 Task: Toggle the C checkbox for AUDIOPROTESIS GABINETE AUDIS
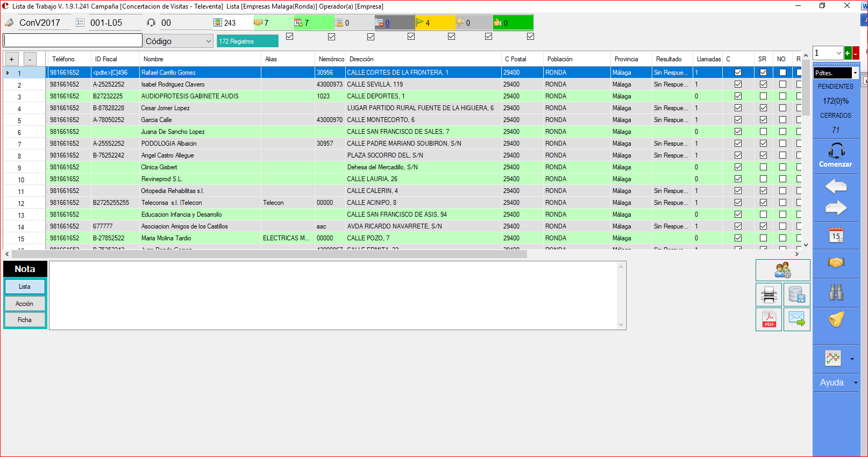pos(738,96)
